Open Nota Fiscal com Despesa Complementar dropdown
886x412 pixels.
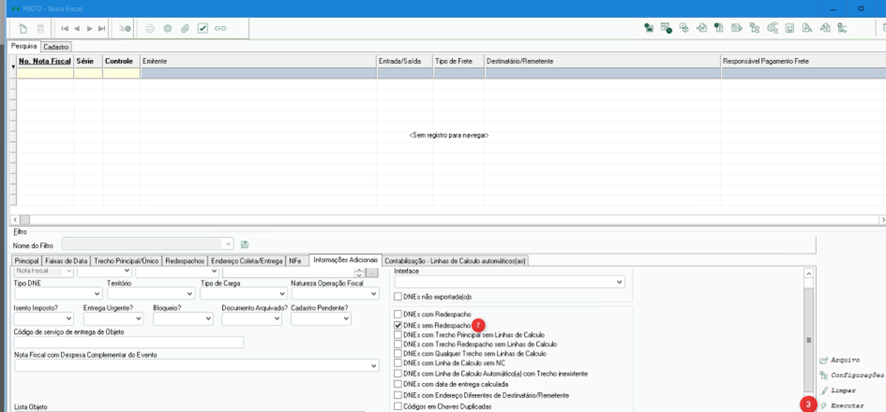click(x=373, y=366)
